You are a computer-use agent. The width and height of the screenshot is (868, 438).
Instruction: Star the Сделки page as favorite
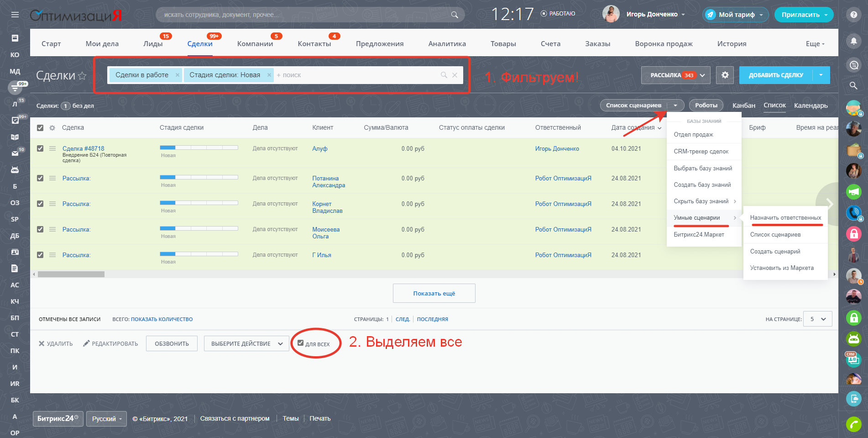(x=82, y=76)
